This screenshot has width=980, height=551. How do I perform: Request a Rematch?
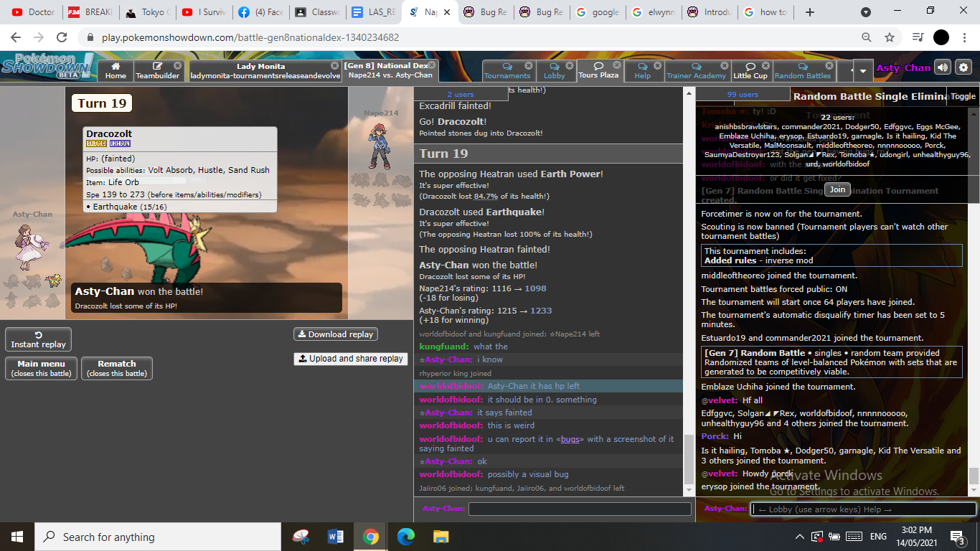tap(117, 368)
